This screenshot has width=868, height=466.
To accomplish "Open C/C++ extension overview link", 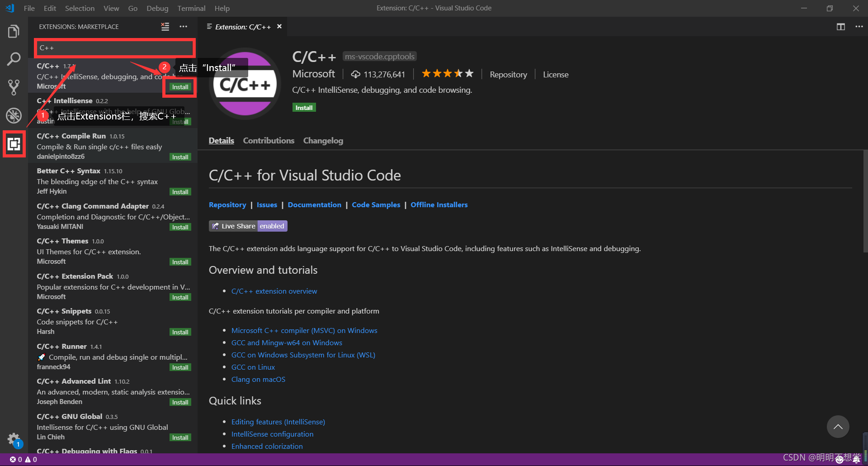I will pos(274,291).
